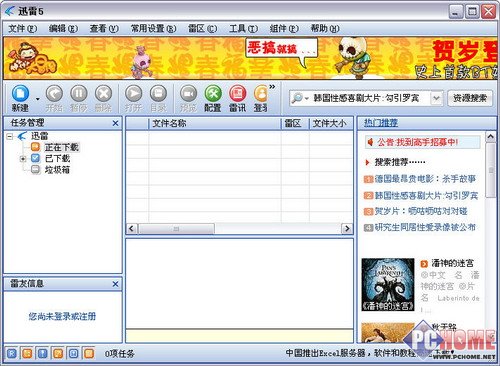Open the 工具(T) menu
The height and width of the screenshot is (366, 500).
243,29
